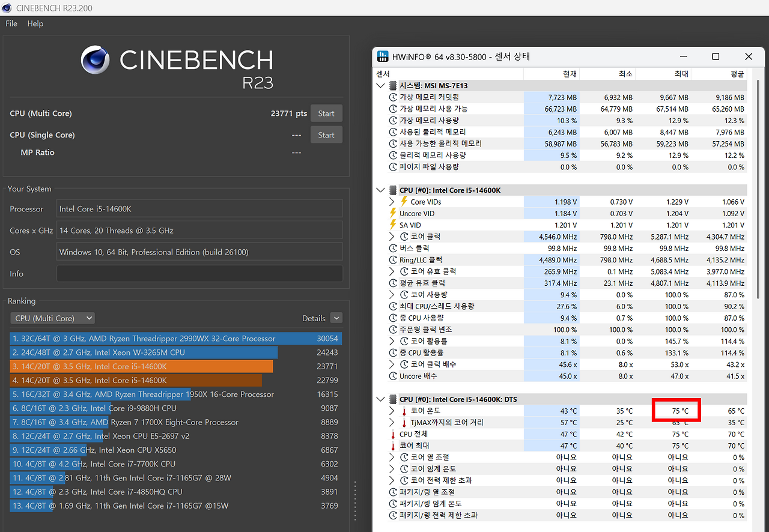Click the clock icon beside 패키지/링 전력 제한 초과
Image resolution: width=769 pixels, height=532 pixels.
[393, 515]
